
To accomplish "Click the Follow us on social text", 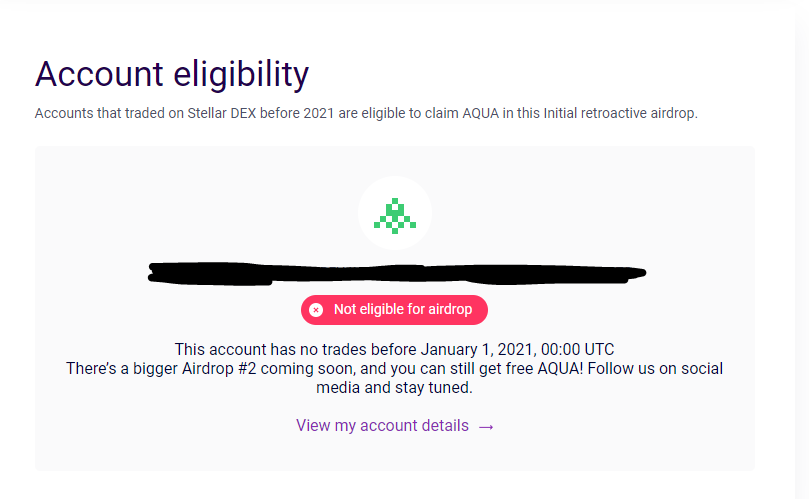I will tap(655, 368).
